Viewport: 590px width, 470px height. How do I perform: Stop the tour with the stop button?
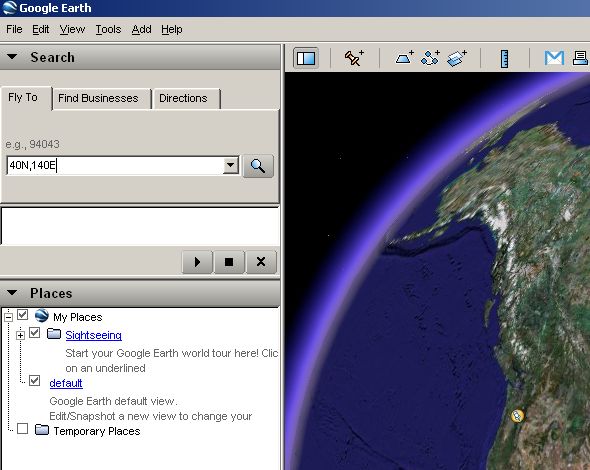tap(229, 262)
